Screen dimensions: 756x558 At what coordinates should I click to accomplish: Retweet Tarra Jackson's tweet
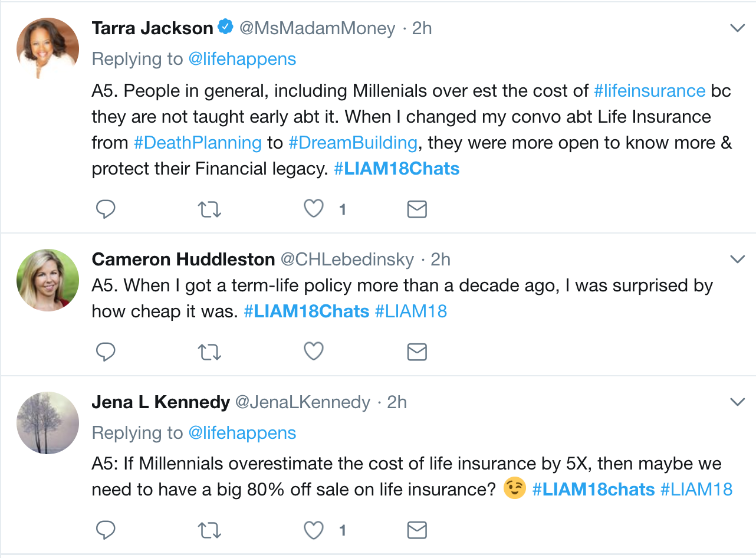click(209, 209)
